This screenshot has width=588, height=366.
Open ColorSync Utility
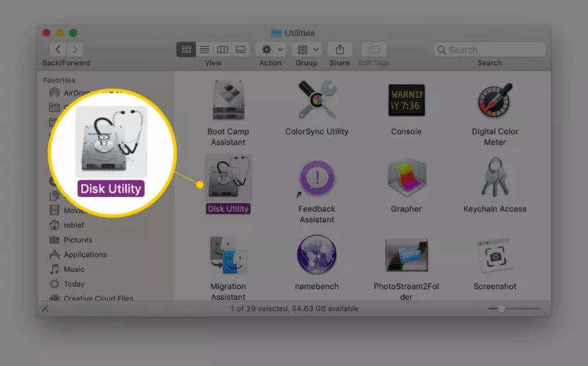[x=316, y=101]
